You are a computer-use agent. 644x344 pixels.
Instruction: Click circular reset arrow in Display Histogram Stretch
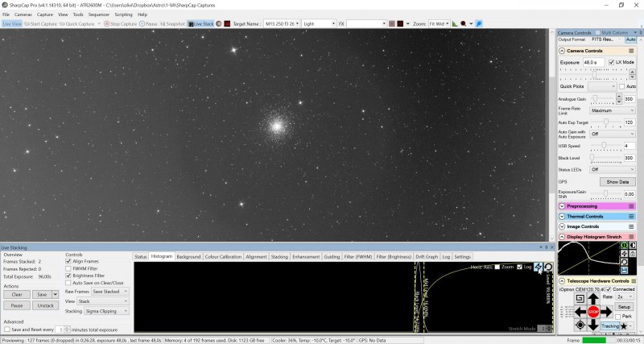(625, 262)
